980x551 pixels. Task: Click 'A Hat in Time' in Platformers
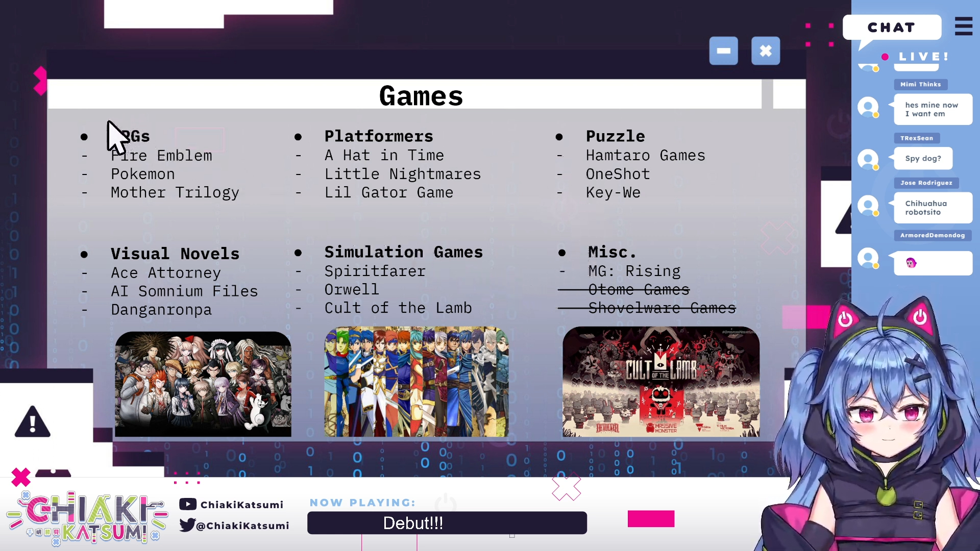[384, 155]
